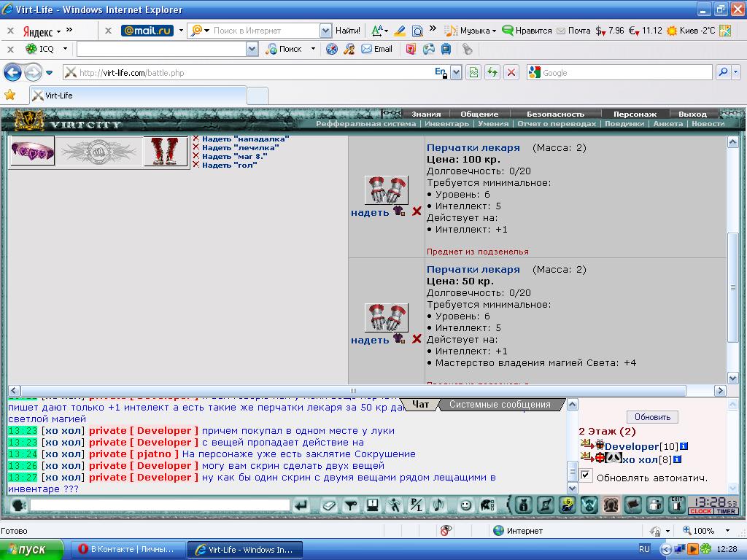Click the Google search magnifier icon
Screen dimensions: 747x560
[x=723, y=72]
